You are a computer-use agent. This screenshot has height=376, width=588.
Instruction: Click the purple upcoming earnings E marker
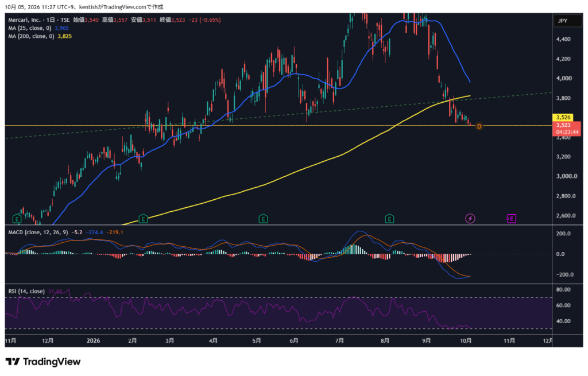[x=511, y=219]
